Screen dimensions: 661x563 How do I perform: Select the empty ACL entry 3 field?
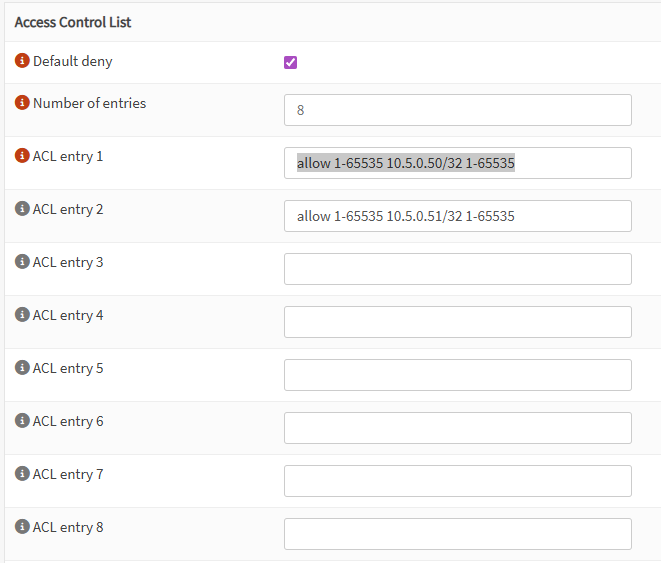point(457,269)
